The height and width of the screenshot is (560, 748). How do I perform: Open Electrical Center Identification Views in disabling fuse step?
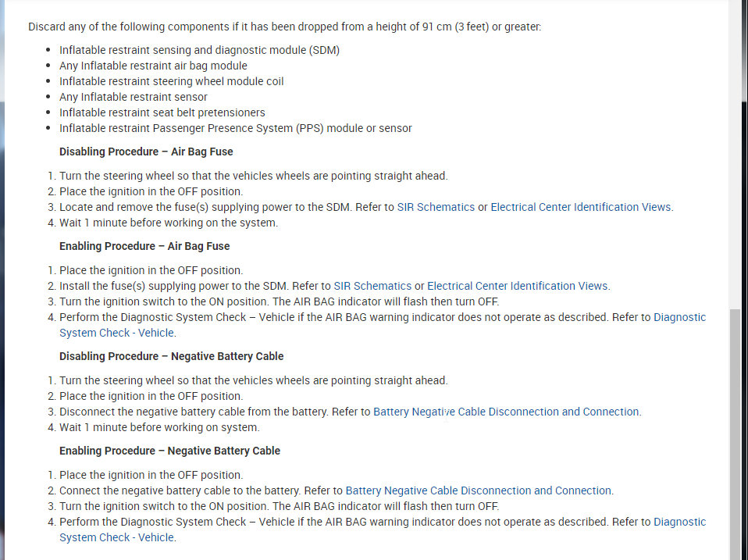(580, 207)
